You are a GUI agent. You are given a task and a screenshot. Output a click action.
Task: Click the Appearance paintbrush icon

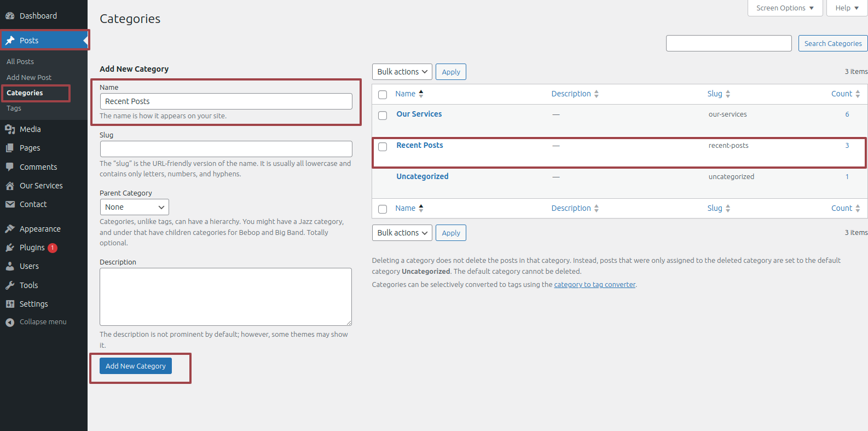click(x=10, y=229)
